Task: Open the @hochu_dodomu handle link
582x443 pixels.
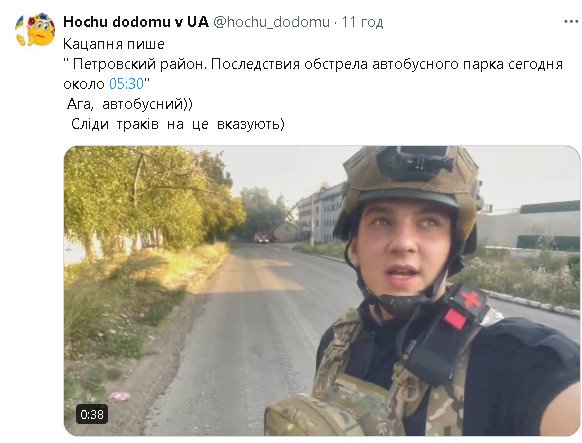Action: point(272,22)
